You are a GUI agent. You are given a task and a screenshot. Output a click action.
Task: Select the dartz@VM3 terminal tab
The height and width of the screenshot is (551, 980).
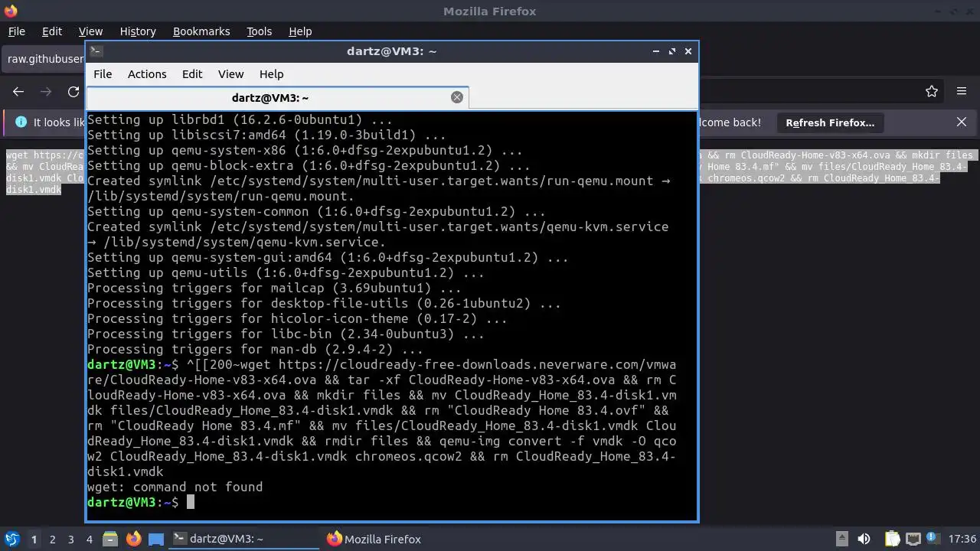[277, 97]
